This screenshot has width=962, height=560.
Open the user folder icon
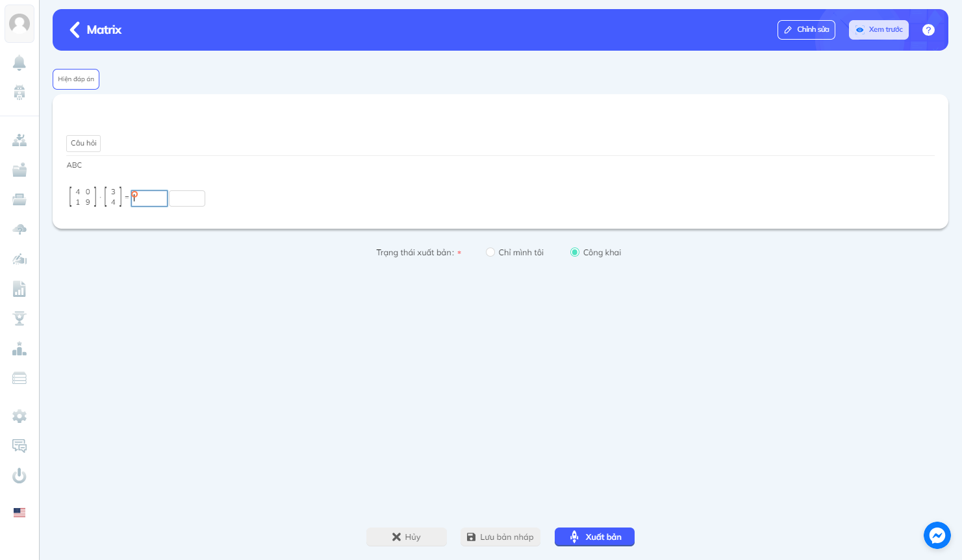(x=19, y=170)
